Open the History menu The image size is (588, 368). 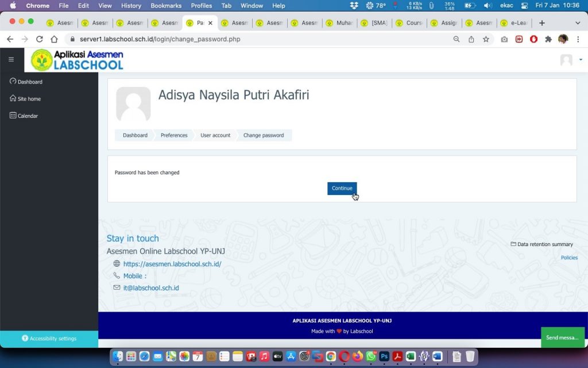131,6
